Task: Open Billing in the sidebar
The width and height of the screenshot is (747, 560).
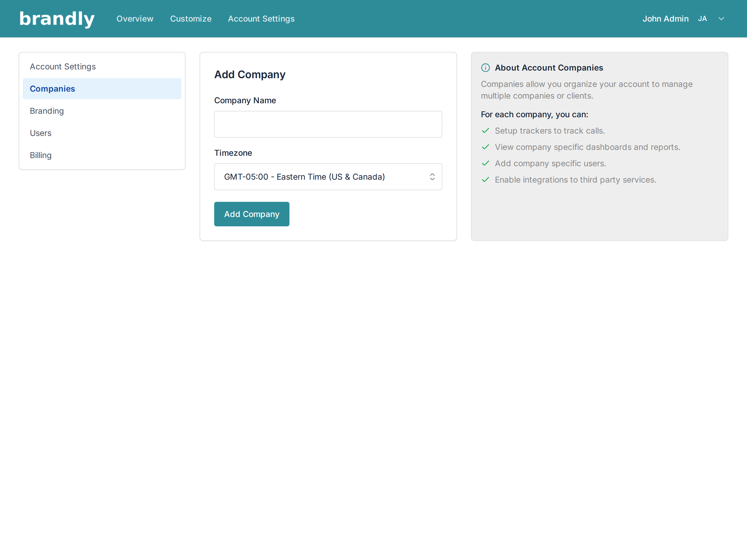Action: click(x=102, y=155)
